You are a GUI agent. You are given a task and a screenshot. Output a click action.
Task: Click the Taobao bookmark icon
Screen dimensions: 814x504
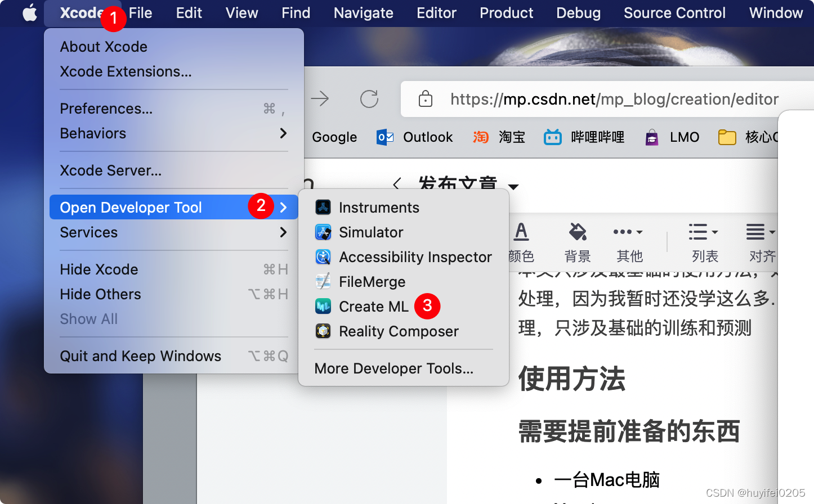[481, 137]
